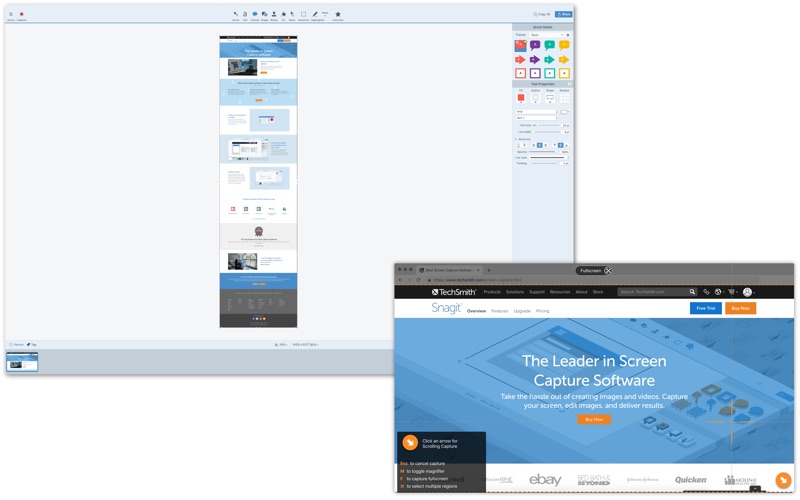Switch to the Pricing tab on Snagit page
Viewport: 800px width, 500px height.
tap(542, 311)
